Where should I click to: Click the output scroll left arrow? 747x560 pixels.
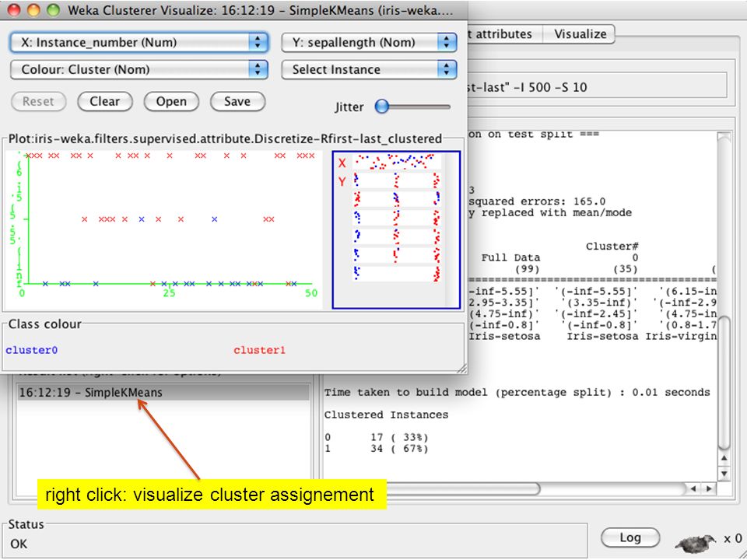693,488
